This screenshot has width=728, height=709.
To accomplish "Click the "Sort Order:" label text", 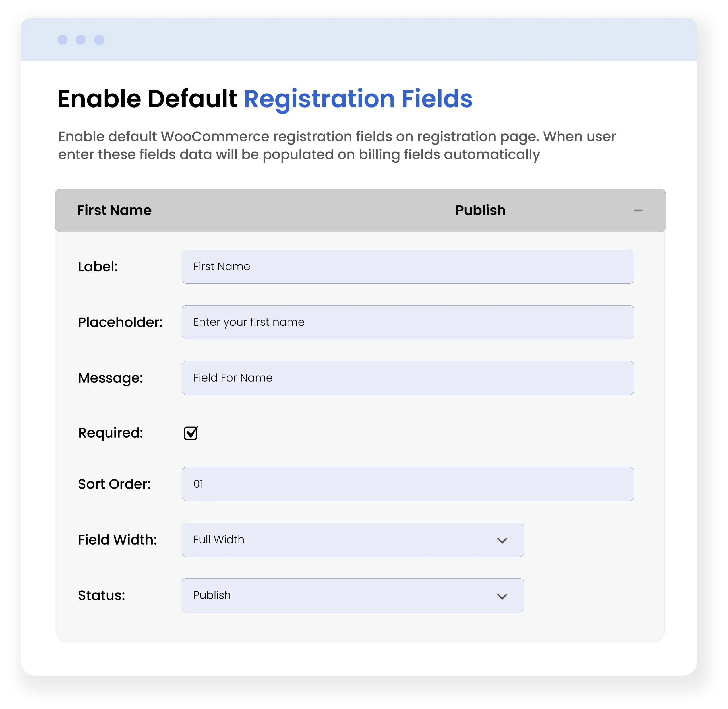I will point(114,484).
